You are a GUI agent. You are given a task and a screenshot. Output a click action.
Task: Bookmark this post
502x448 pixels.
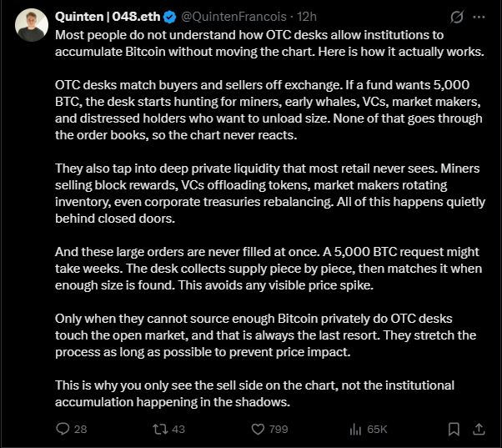(x=454, y=429)
